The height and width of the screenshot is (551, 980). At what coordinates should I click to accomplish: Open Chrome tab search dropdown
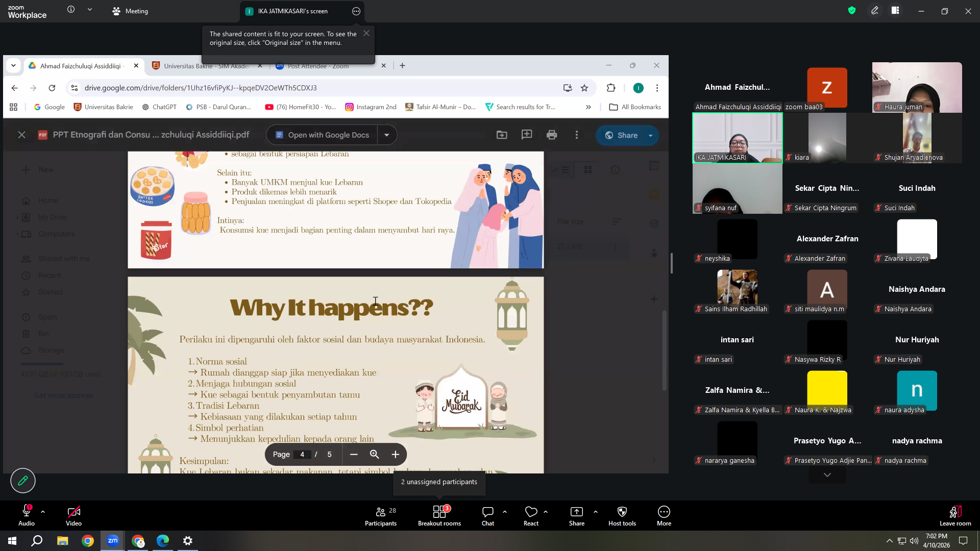pyautogui.click(x=13, y=65)
